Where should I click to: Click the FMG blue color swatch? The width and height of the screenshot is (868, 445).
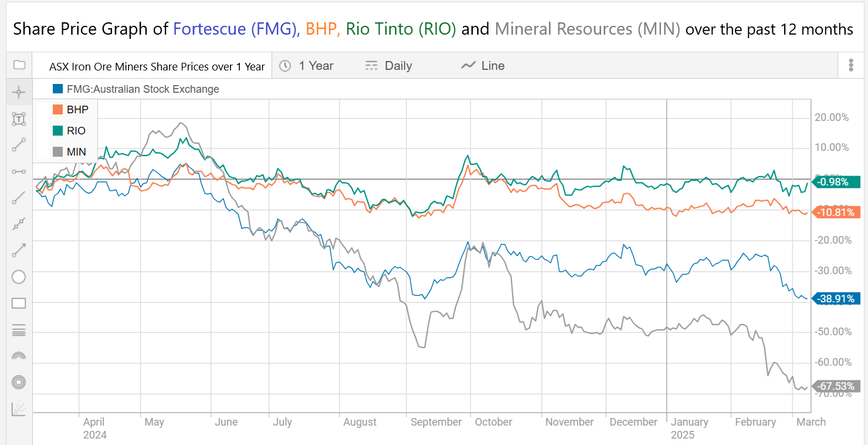[57, 89]
